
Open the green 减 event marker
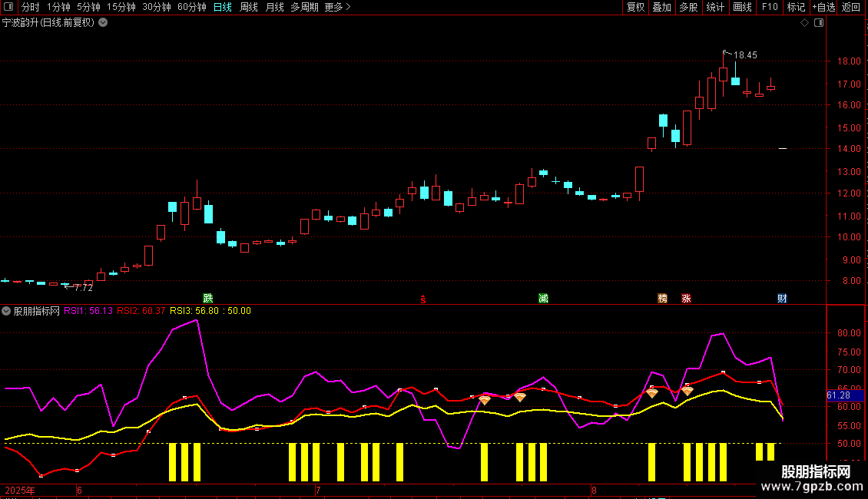(x=544, y=298)
